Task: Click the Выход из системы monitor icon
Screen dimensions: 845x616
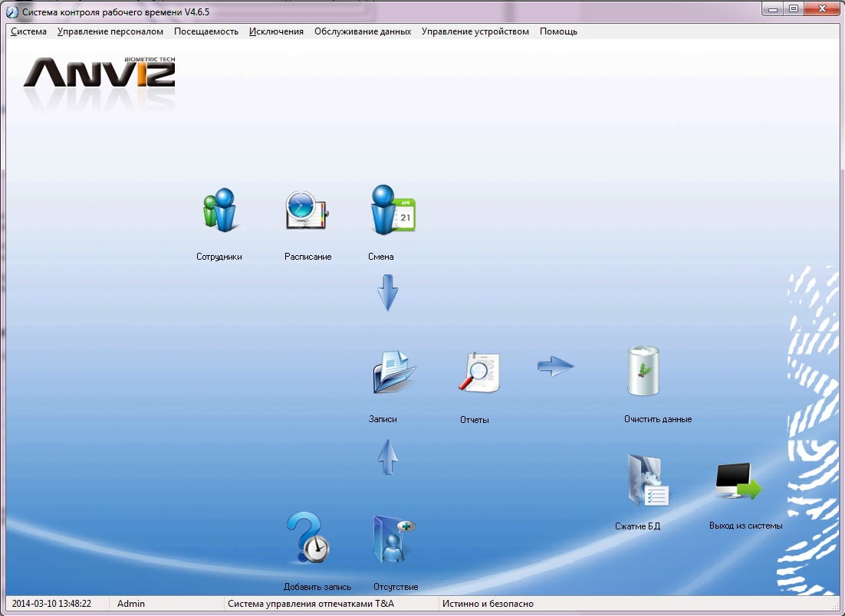Action: pyautogui.click(x=738, y=481)
